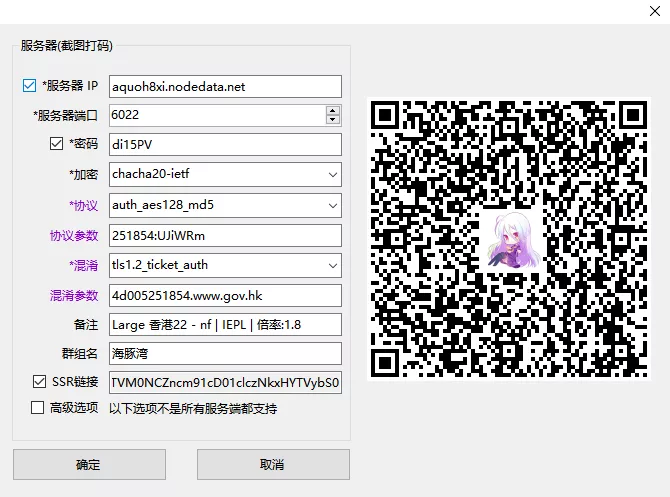Decrease server port with down arrow

point(332,120)
